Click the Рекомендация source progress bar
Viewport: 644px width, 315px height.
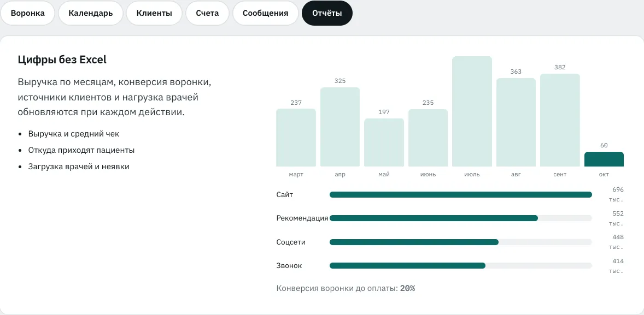pyautogui.click(x=461, y=218)
